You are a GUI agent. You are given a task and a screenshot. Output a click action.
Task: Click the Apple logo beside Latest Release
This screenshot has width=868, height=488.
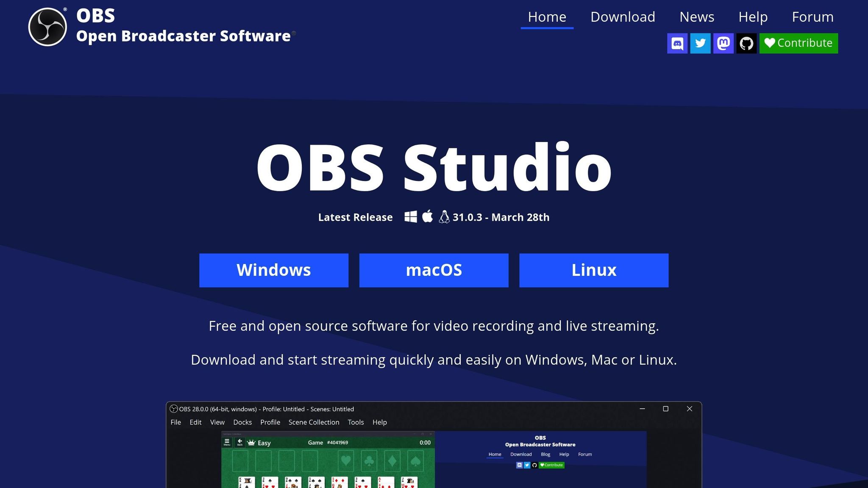click(x=428, y=216)
